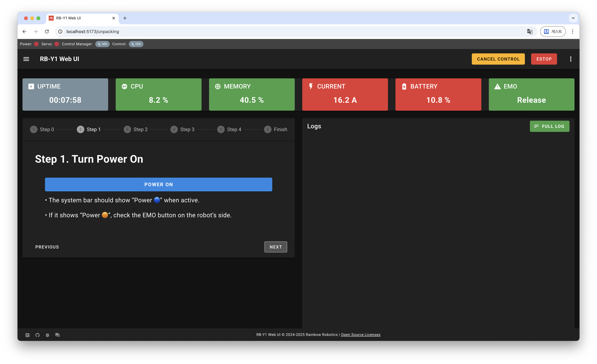Reload the page with browser refresh

[x=47, y=32]
